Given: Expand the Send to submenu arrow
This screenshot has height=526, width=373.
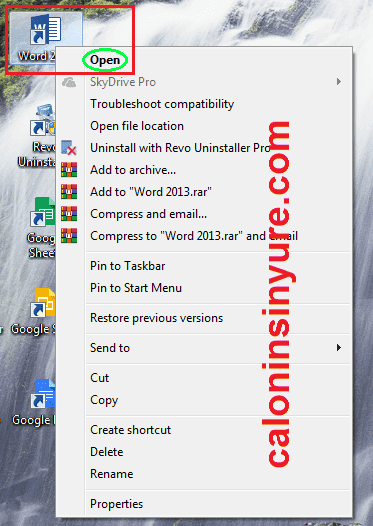Looking at the screenshot, I should (339, 348).
